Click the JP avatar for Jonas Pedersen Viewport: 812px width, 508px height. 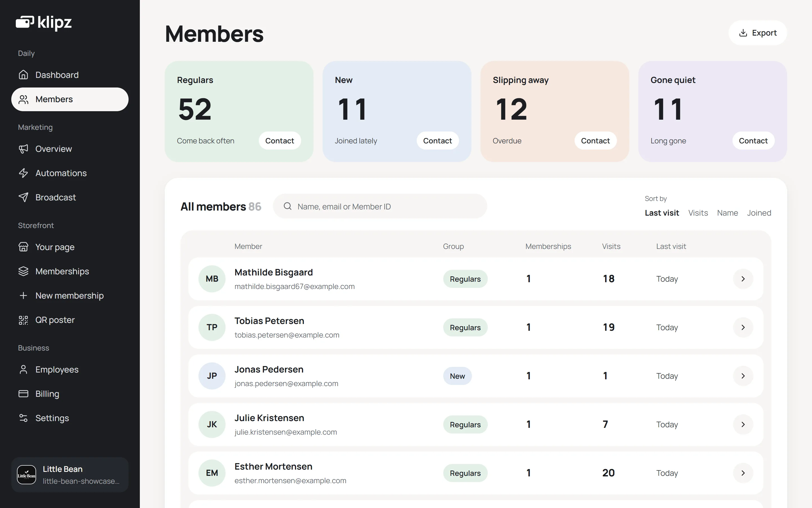[212, 376]
